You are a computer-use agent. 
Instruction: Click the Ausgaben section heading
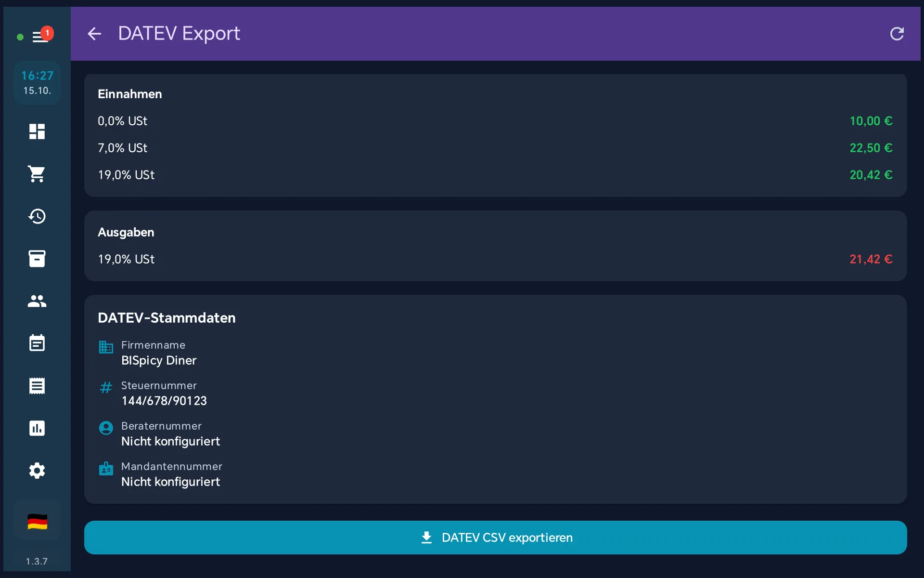(x=126, y=232)
